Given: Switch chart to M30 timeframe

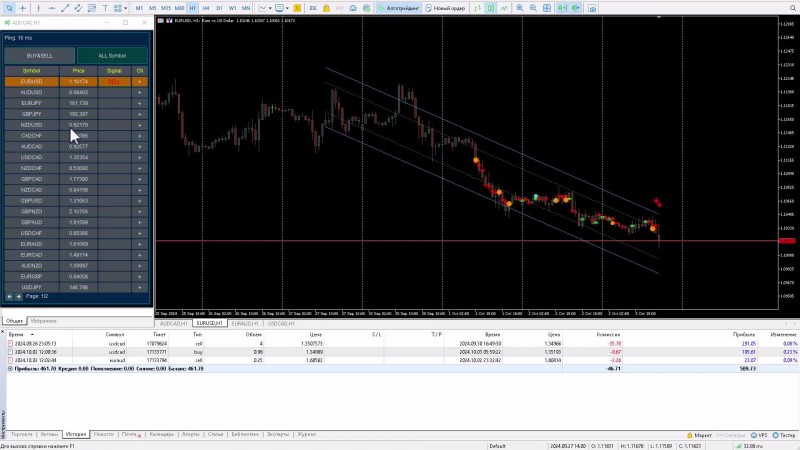Looking at the screenshot, I should click(179, 8).
